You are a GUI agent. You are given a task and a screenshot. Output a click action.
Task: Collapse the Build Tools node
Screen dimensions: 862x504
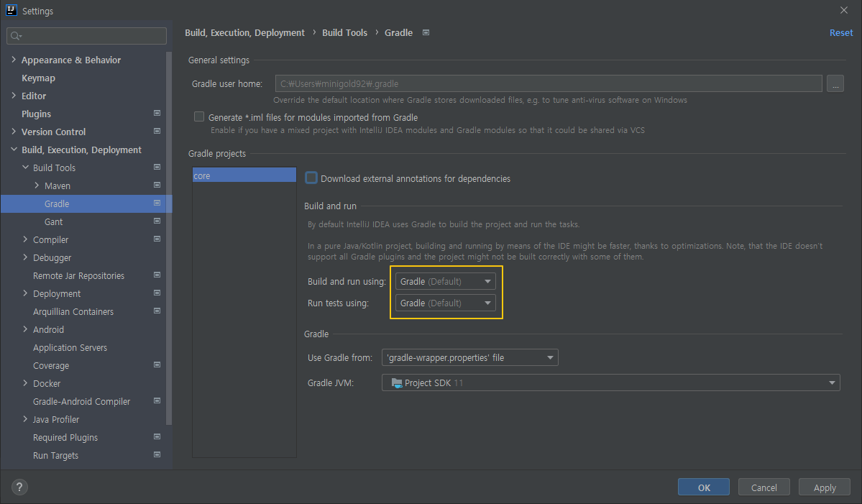25,167
